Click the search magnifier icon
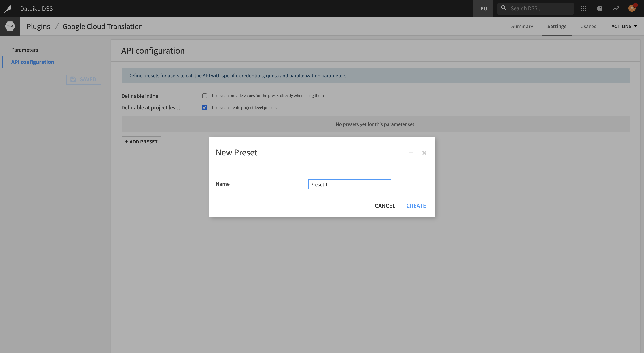The height and width of the screenshot is (353, 644). click(504, 8)
